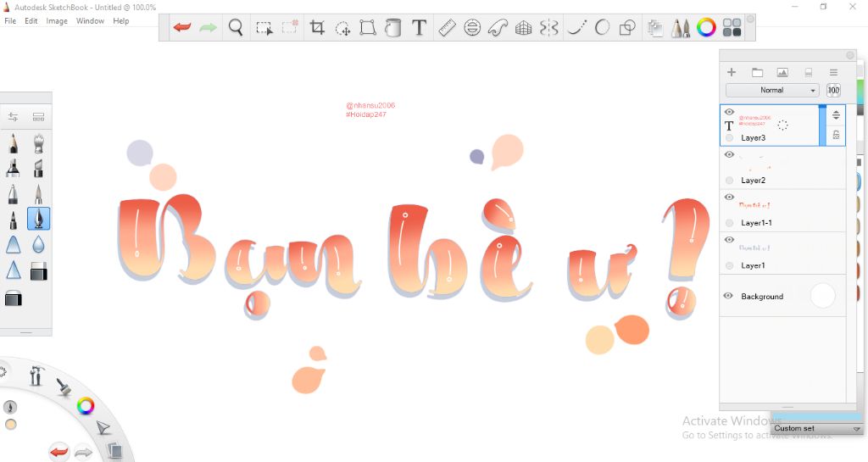Click the Layer3 opacity bar

(x=822, y=125)
